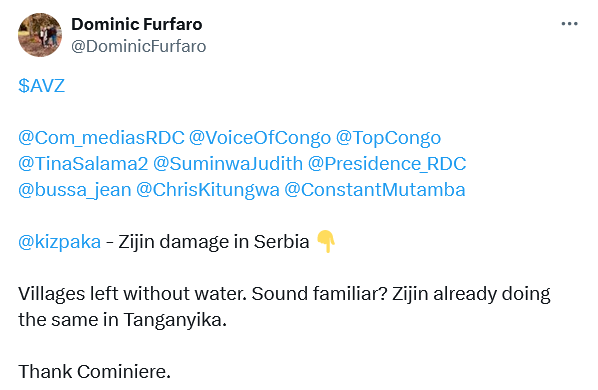
Task: Click the 'Villages left without water' sentence
Action: tap(133, 294)
